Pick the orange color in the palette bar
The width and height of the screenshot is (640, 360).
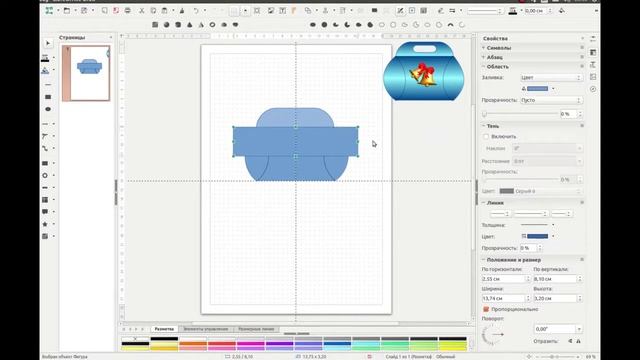coord(193,344)
